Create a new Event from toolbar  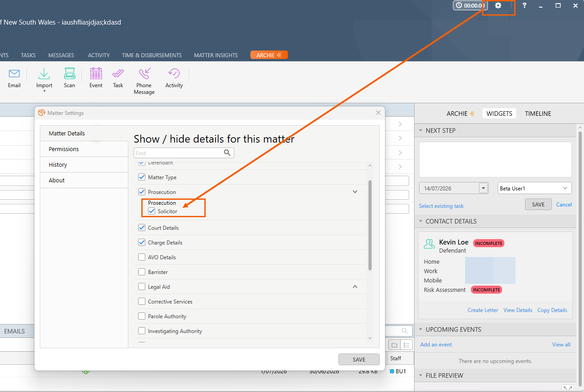(x=96, y=74)
